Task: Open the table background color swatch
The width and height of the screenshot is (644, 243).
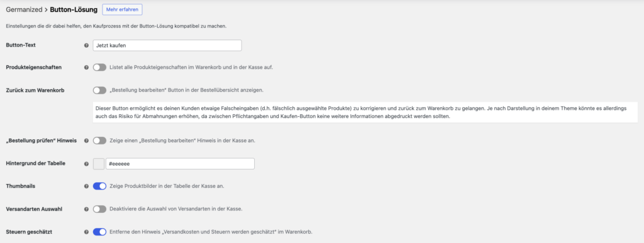Action: click(x=99, y=164)
